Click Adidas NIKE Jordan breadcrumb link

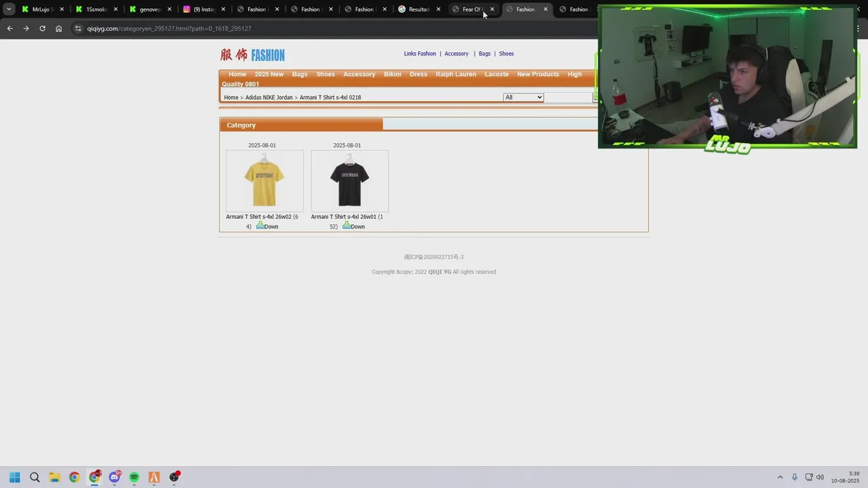(269, 98)
